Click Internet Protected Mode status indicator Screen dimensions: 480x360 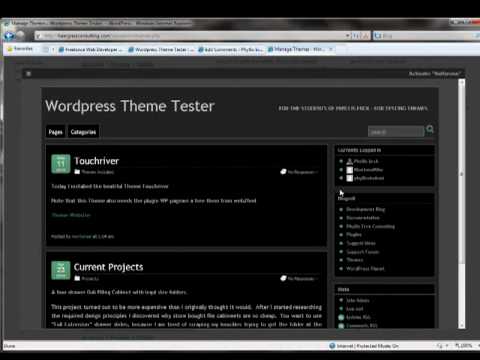[364, 346]
